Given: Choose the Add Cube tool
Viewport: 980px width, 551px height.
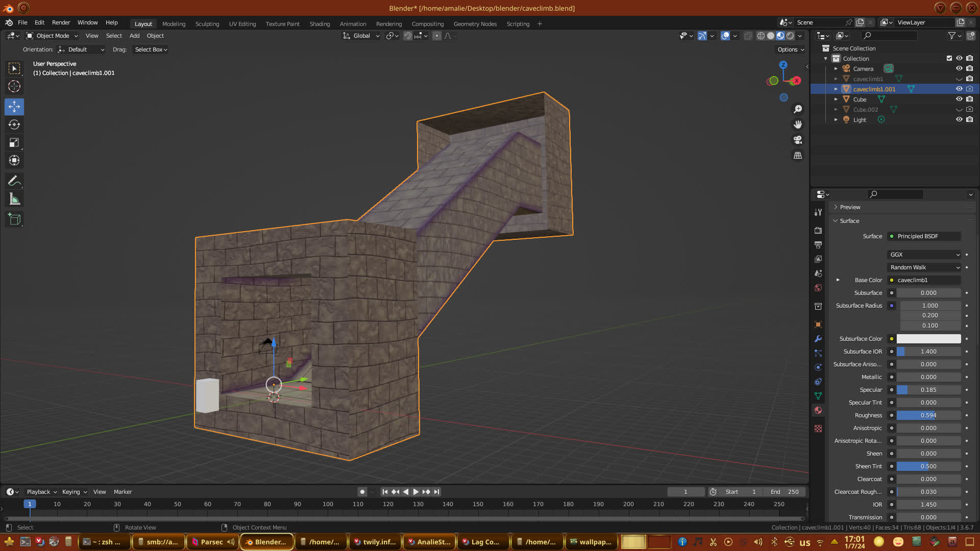Looking at the screenshot, I should pyautogui.click(x=14, y=220).
